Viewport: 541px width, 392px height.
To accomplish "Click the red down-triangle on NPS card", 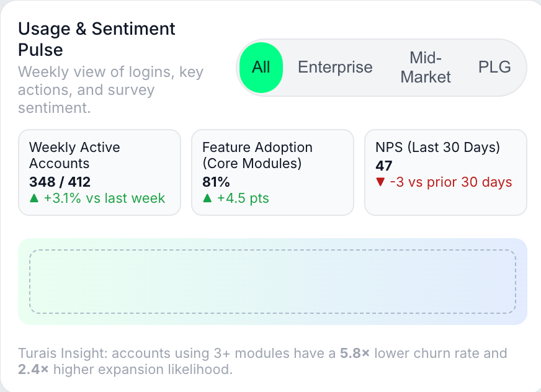I will pyautogui.click(x=380, y=182).
